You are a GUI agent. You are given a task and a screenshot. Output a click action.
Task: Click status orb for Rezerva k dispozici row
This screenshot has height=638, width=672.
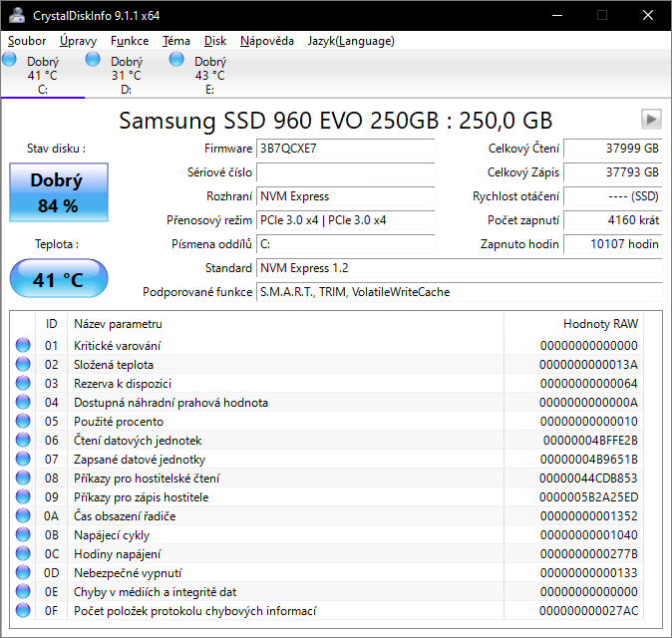pyautogui.click(x=23, y=383)
